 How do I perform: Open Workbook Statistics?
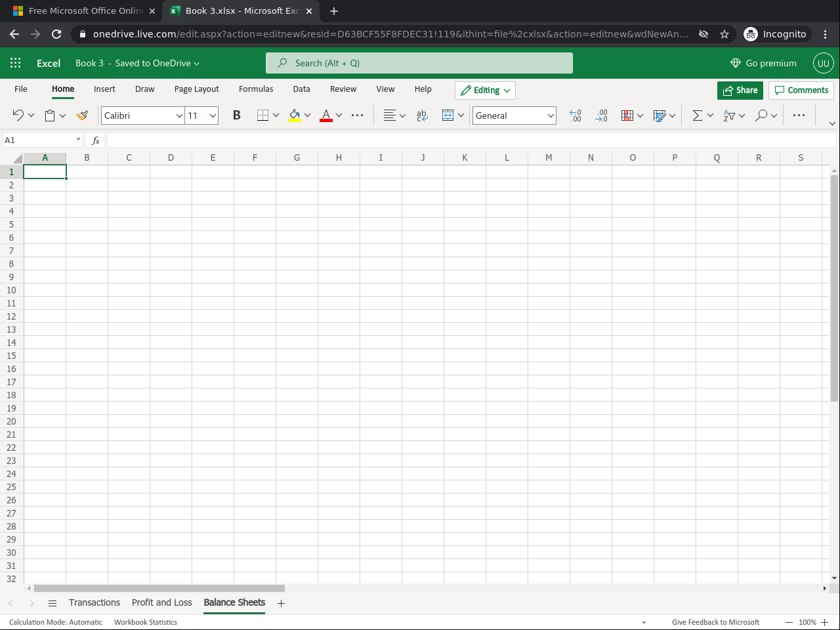click(146, 622)
